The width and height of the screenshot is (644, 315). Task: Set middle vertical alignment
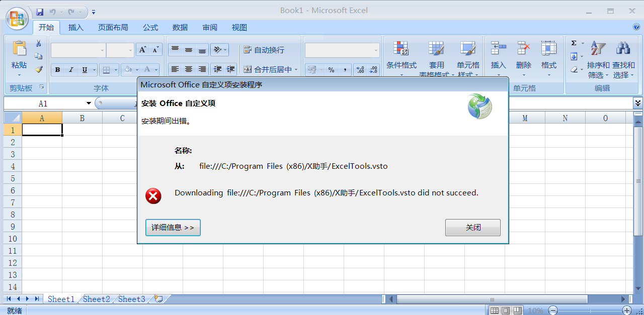coord(189,50)
